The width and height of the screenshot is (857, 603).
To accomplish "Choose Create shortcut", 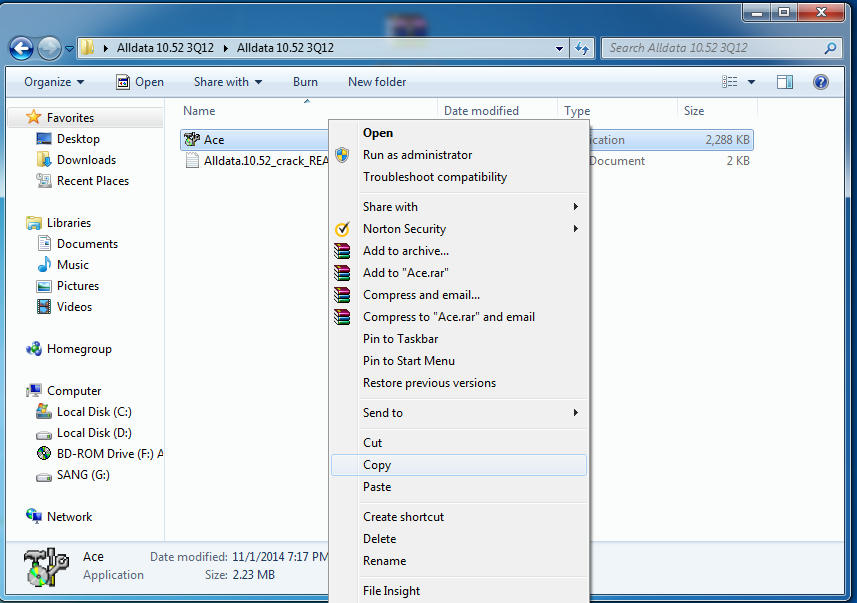I will pyautogui.click(x=458, y=517).
